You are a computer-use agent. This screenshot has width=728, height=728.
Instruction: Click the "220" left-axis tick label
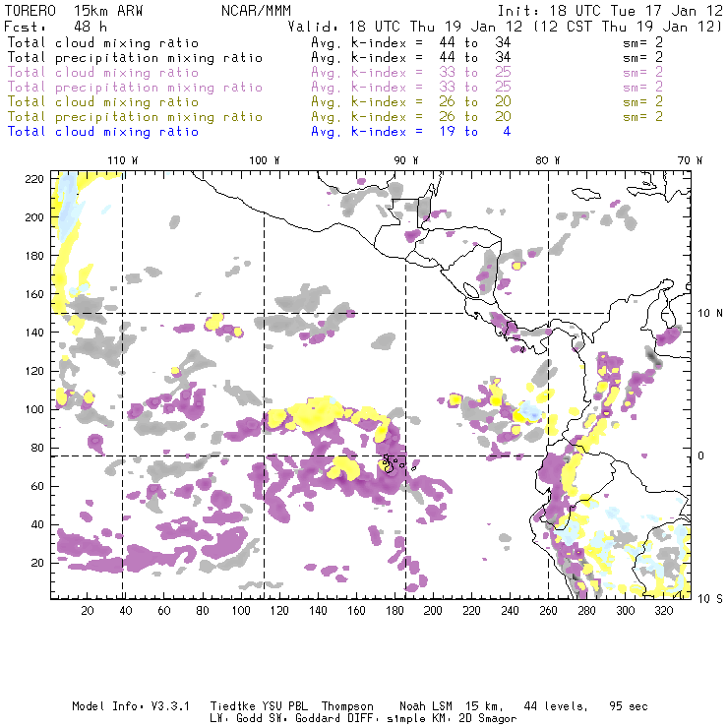pyautogui.click(x=33, y=179)
